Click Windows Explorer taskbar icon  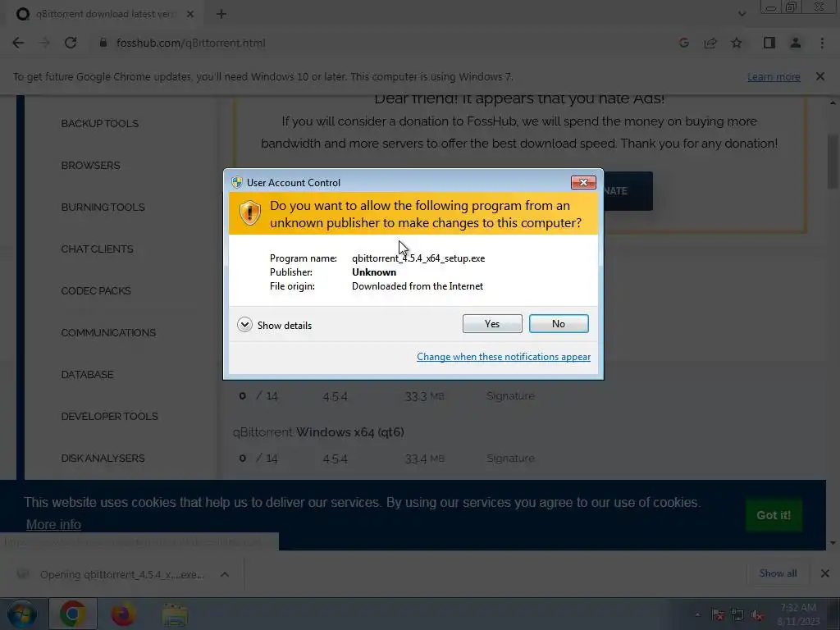pos(175,614)
